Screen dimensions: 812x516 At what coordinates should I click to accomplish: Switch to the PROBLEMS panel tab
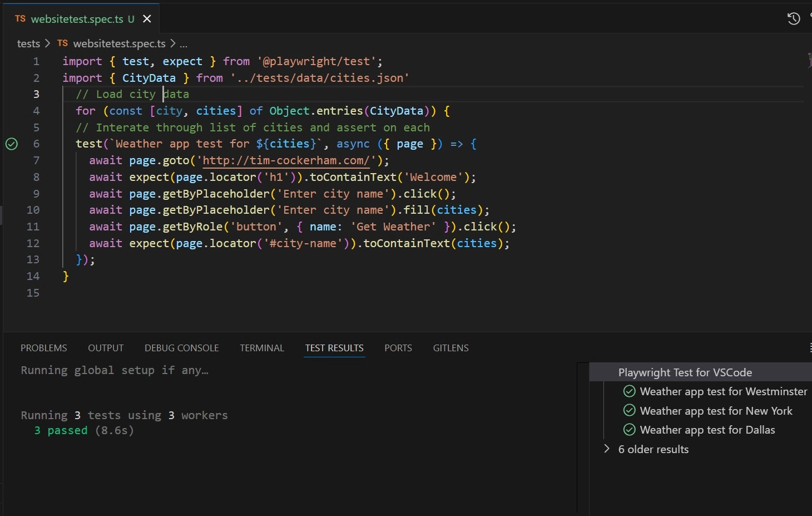click(43, 348)
